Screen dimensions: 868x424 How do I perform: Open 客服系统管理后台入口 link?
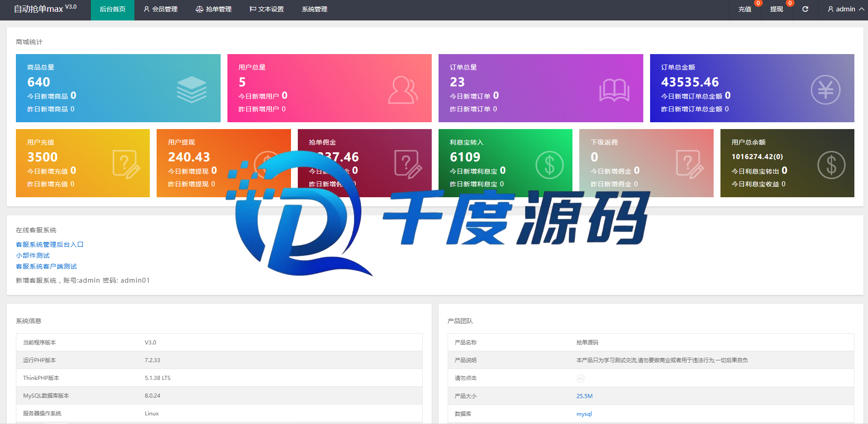49,244
